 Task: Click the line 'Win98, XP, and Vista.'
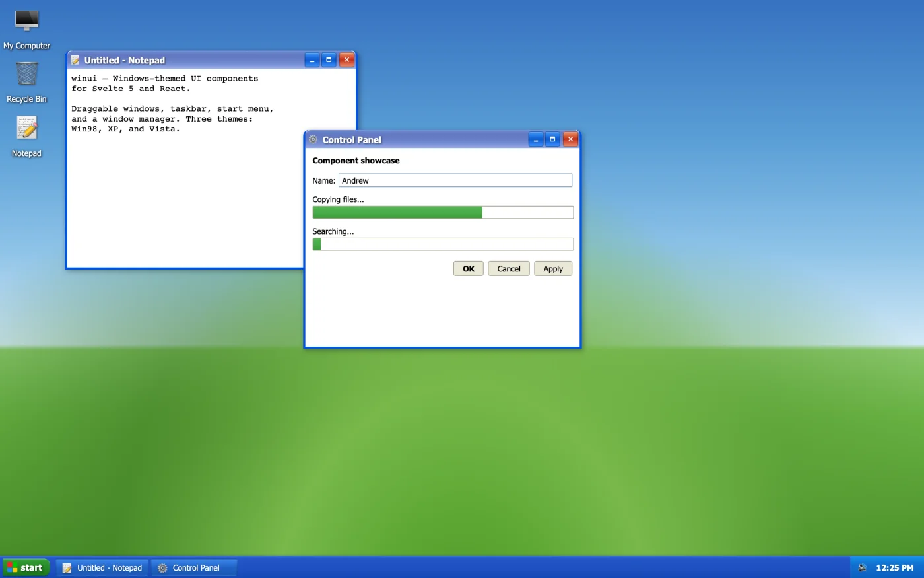125,129
